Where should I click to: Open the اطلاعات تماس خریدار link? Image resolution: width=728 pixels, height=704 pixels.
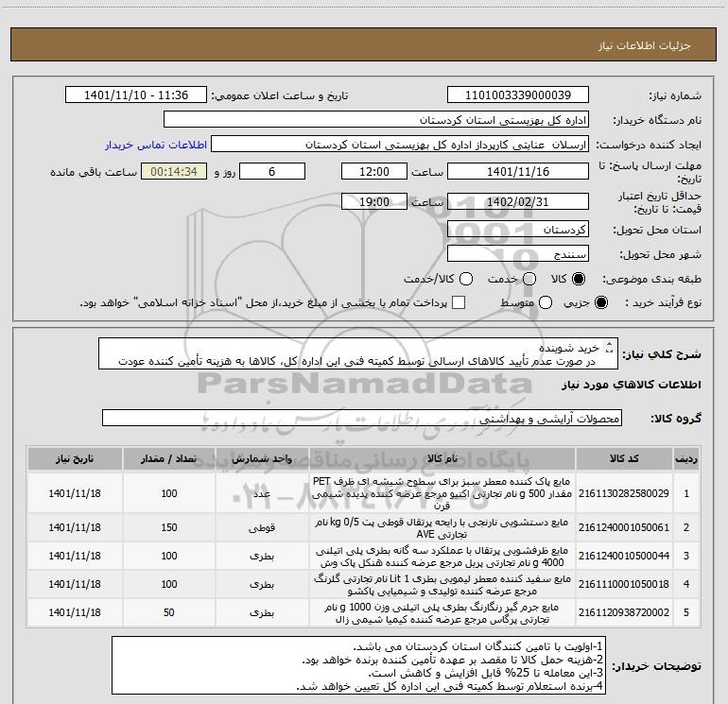pos(156,145)
